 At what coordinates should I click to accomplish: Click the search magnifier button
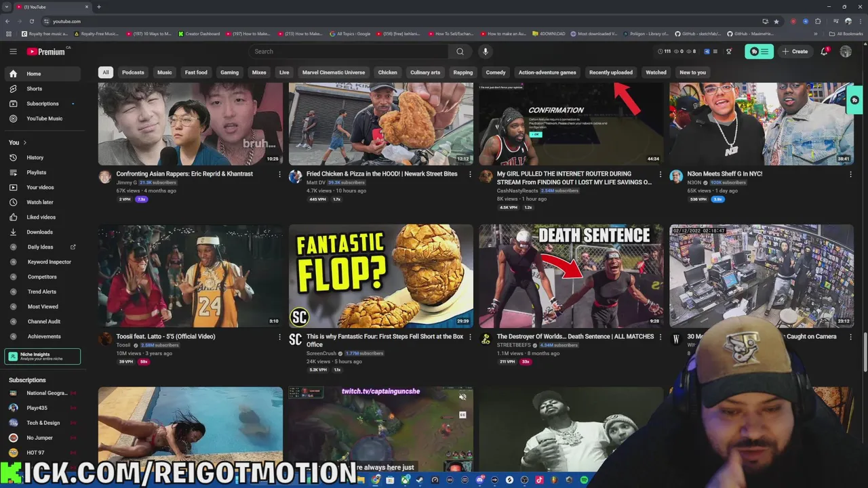pos(460,52)
